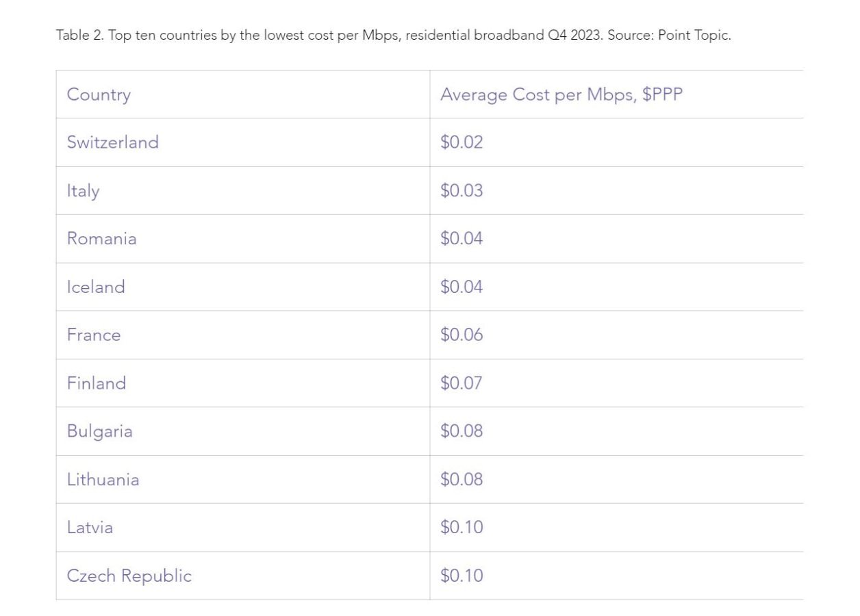Select the Switzerland table cell
860x616 pixels.
113,142
